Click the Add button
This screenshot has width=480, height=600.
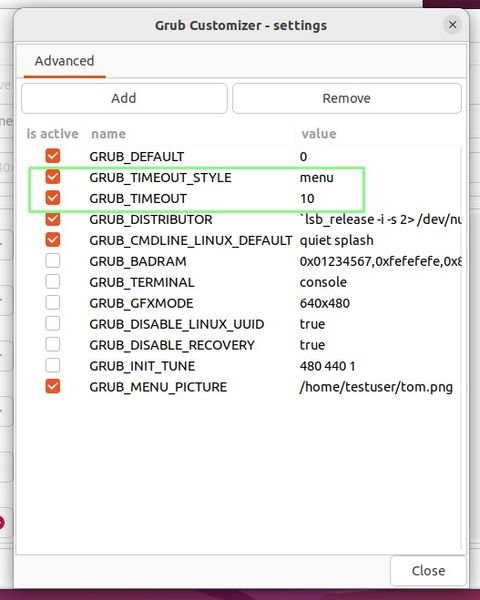tap(124, 98)
